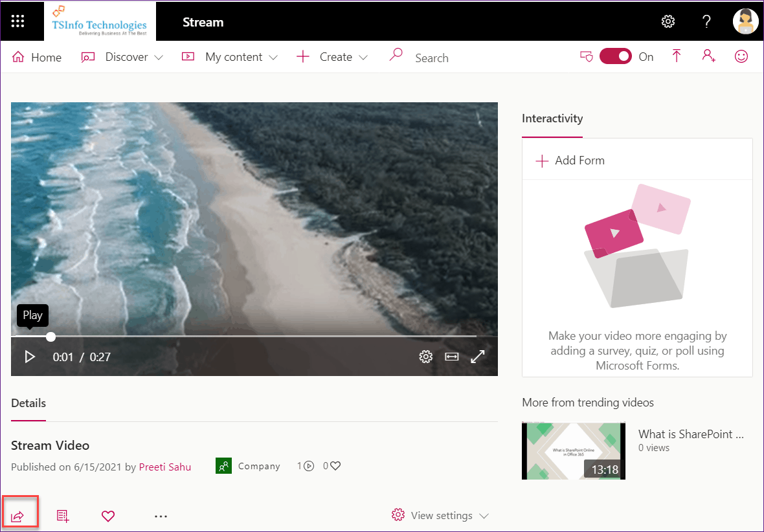
Task: Click the green Company group icon
Action: [x=223, y=466]
